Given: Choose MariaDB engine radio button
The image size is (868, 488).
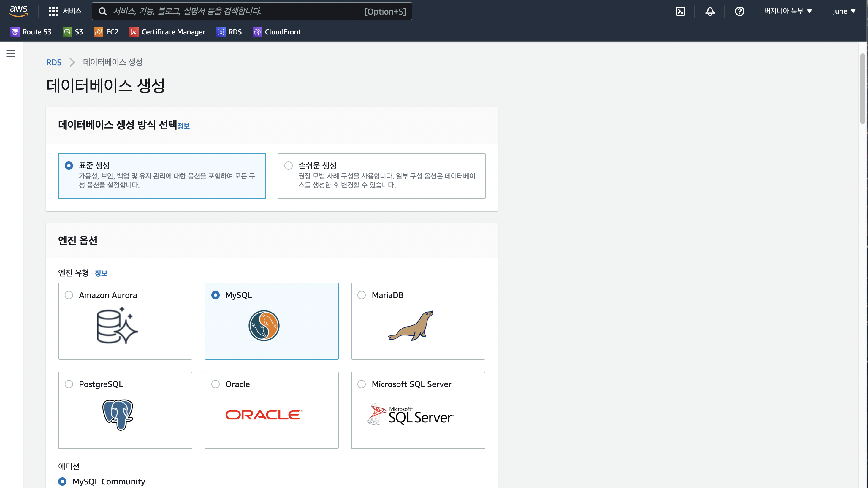Looking at the screenshot, I should click(362, 295).
